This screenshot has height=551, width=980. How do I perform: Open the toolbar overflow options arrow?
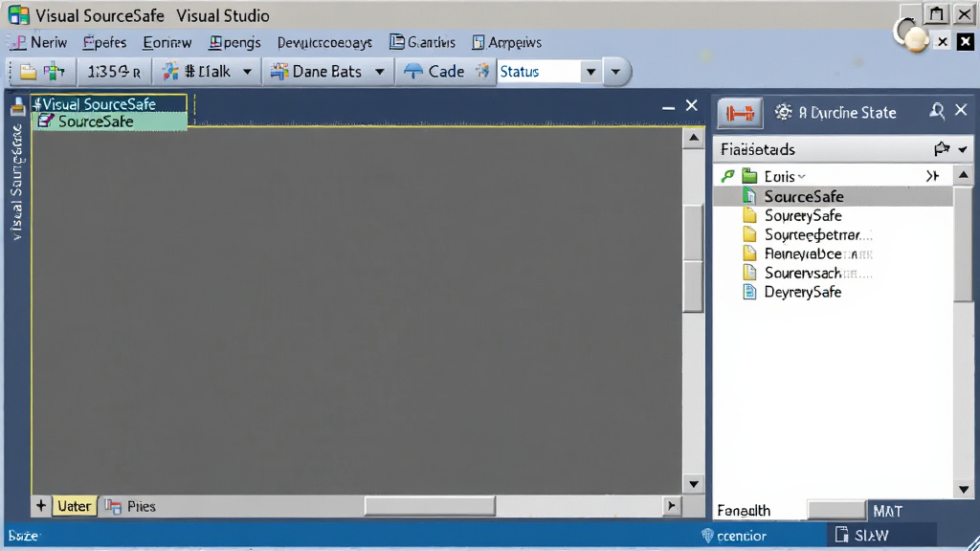[615, 72]
